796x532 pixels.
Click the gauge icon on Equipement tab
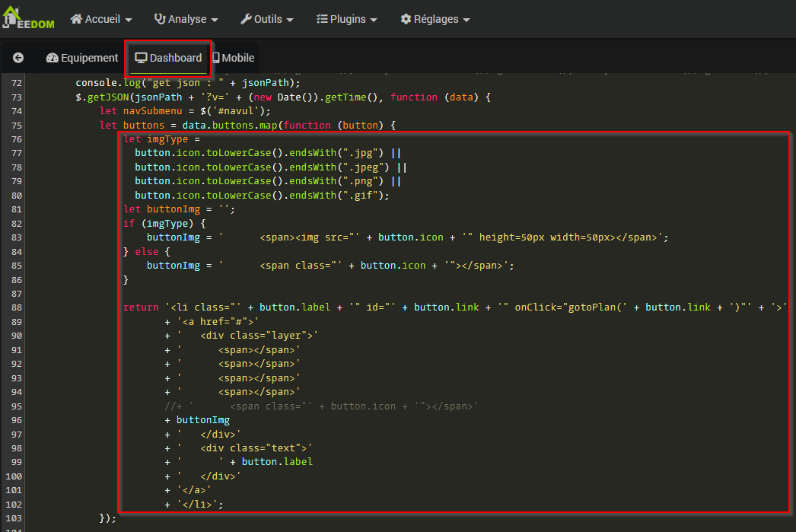53,58
